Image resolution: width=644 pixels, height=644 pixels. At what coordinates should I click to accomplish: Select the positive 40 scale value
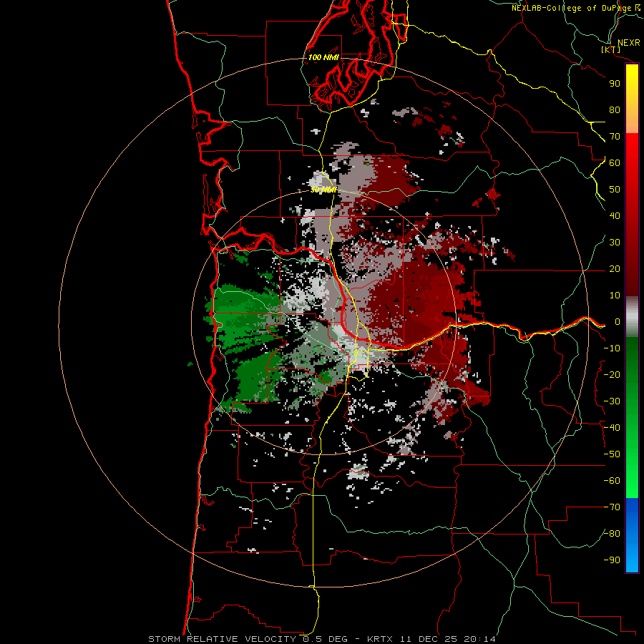pyautogui.click(x=615, y=216)
